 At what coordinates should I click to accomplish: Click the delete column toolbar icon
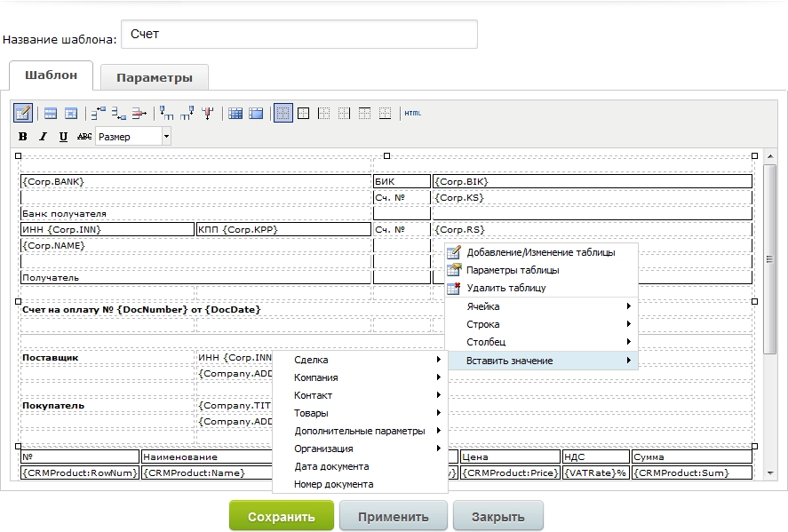click(208, 113)
